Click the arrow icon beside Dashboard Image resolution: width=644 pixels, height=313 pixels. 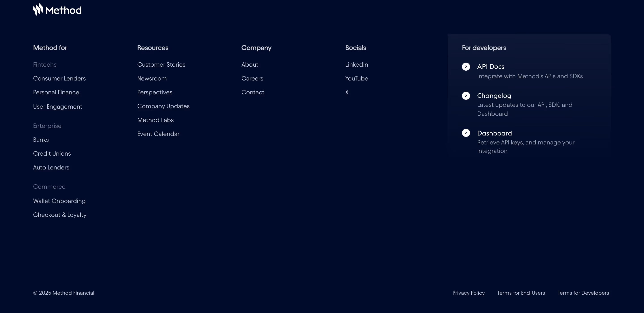[466, 133]
